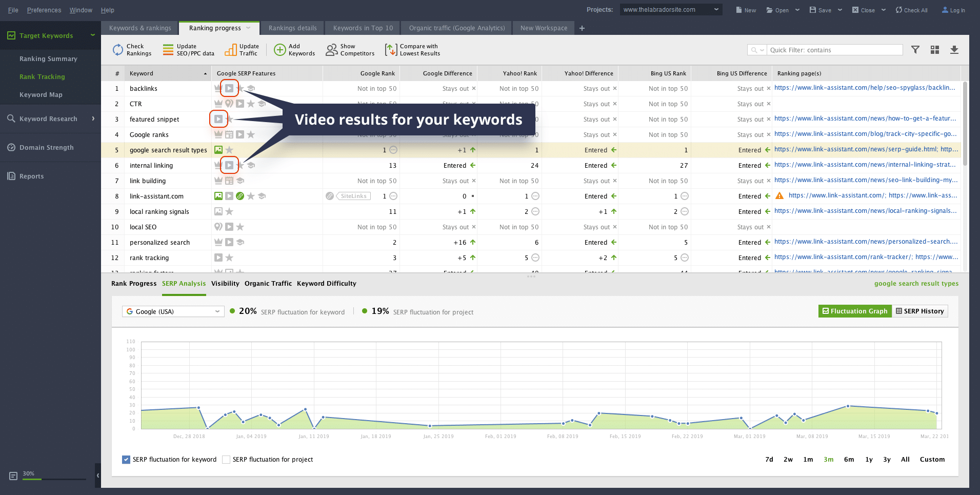The height and width of the screenshot is (495, 980).
Task: Select the Add Keywords icon
Action: [280, 49]
